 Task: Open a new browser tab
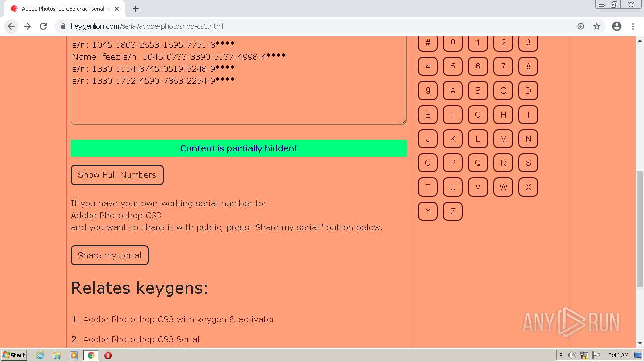tap(136, 9)
